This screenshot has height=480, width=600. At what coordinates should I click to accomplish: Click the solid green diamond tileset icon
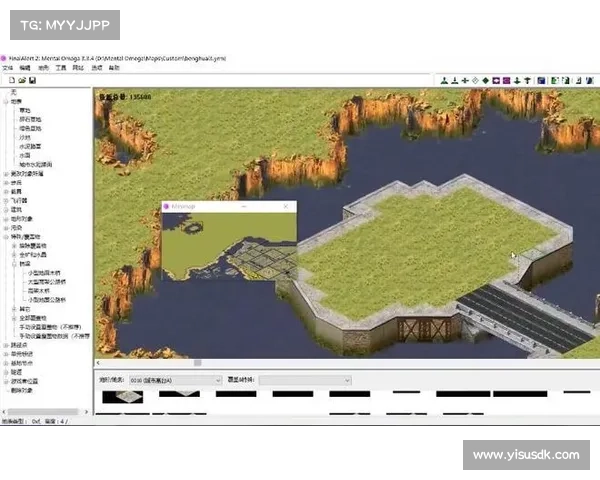(x=486, y=80)
